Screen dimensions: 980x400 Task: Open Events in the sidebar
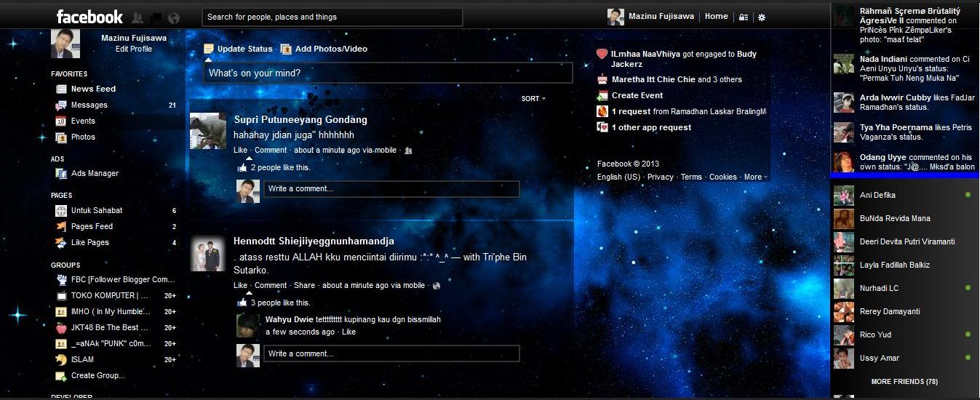coord(83,121)
